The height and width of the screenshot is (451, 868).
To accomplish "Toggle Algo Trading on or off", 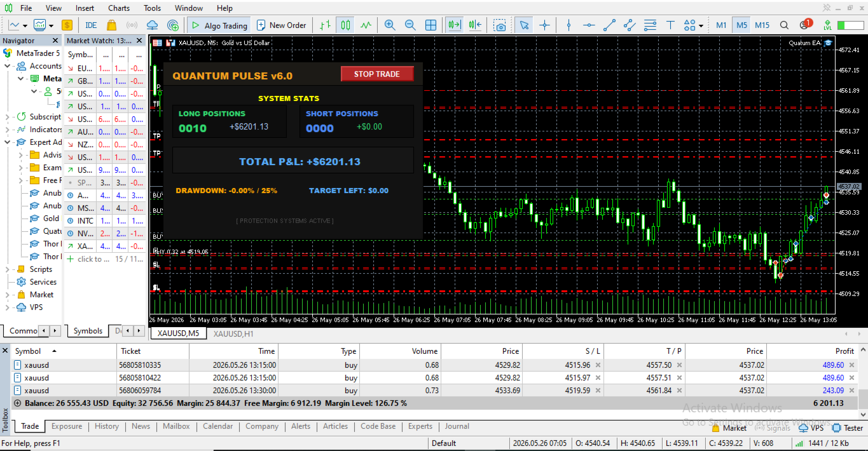I will pos(219,25).
